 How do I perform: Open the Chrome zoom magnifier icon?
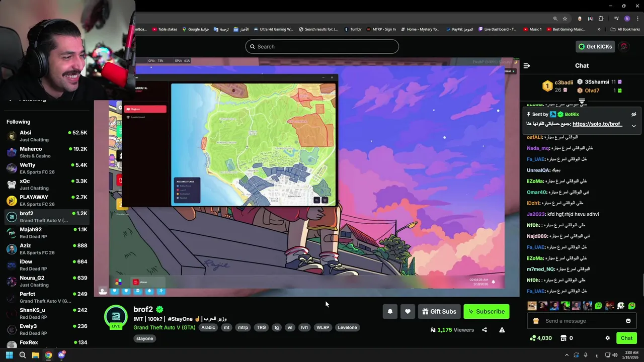point(555,19)
